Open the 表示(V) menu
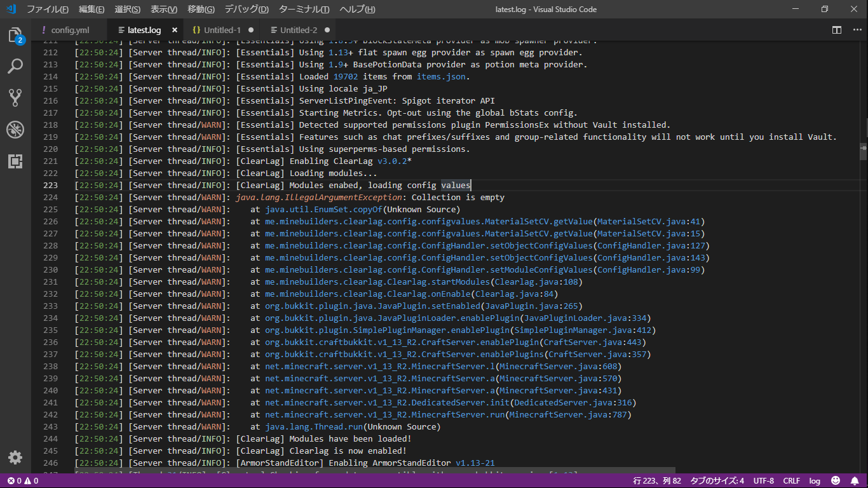 (164, 10)
